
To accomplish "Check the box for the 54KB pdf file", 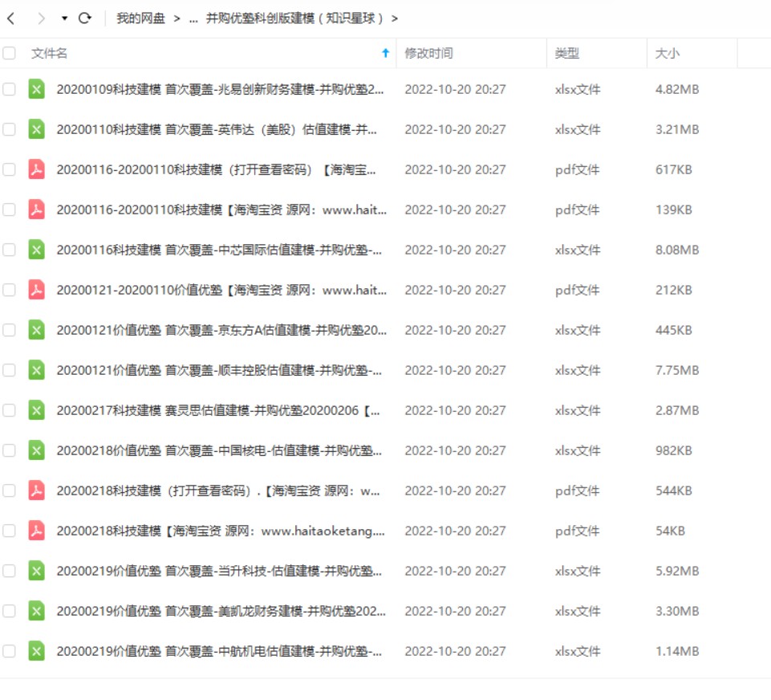I will (9, 531).
